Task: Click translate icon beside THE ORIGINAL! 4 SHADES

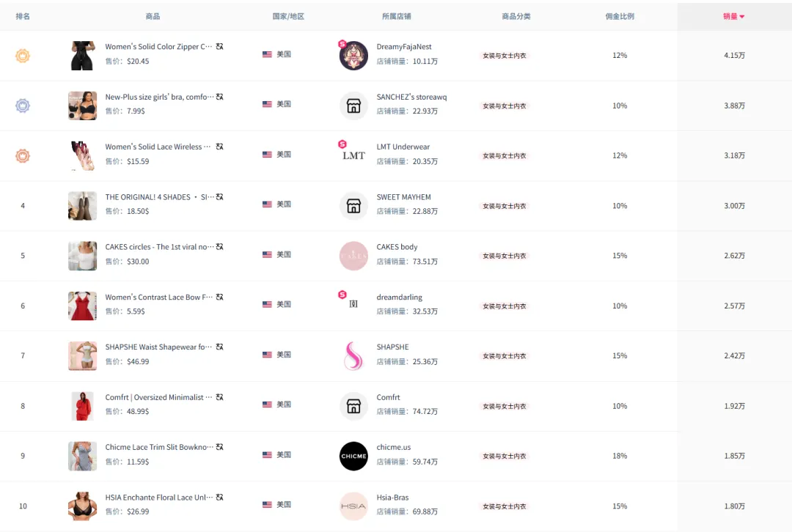Action: (220, 197)
